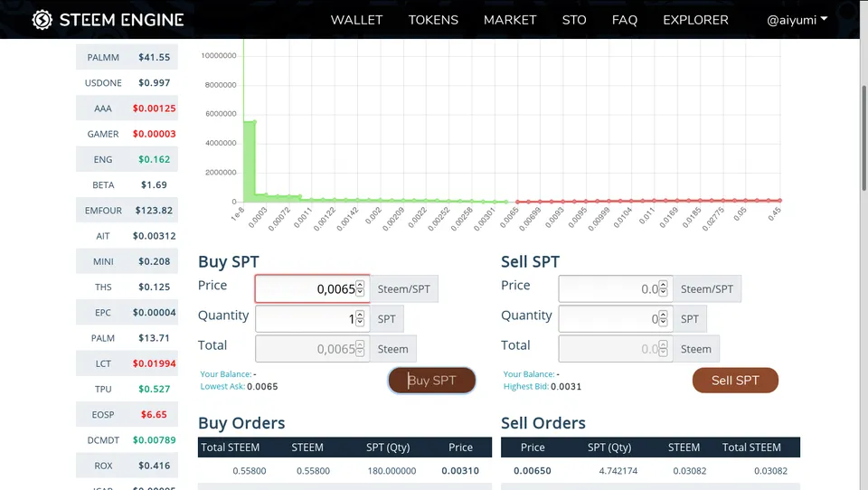The image size is (868, 490).
Task: Click the sell order quantity 4.742174
Action: coord(618,471)
